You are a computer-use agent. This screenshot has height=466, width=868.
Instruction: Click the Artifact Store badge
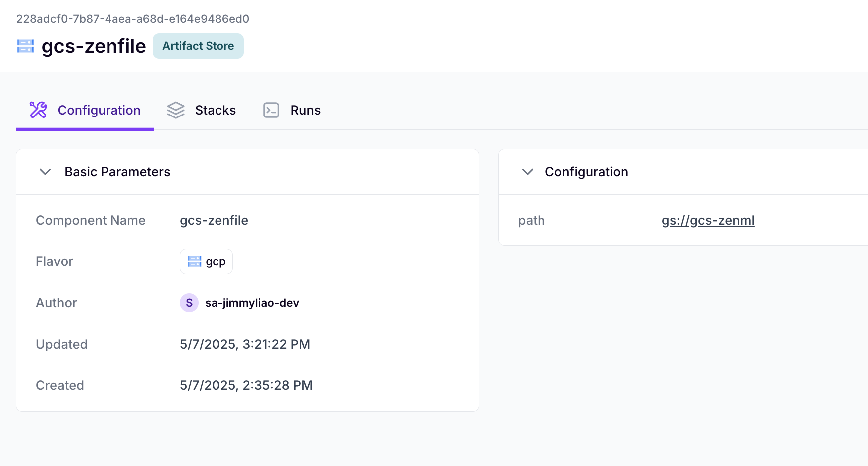pos(198,46)
